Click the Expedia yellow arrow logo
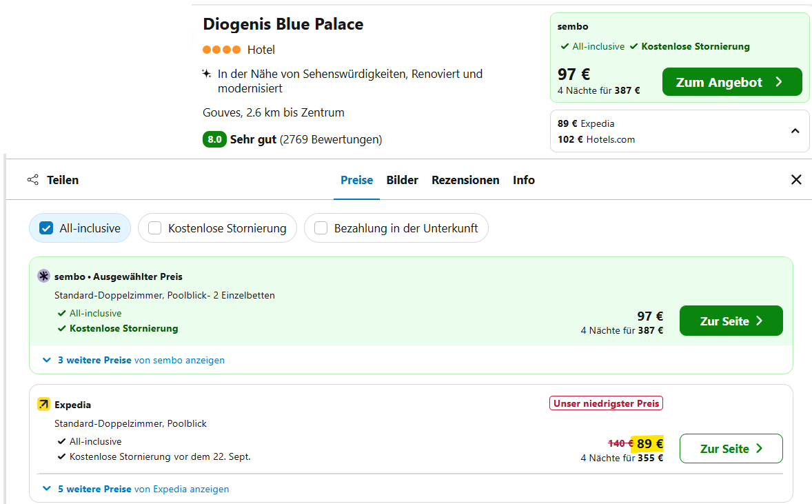This screenshot has height=504, width=812. tap(43, 405)
